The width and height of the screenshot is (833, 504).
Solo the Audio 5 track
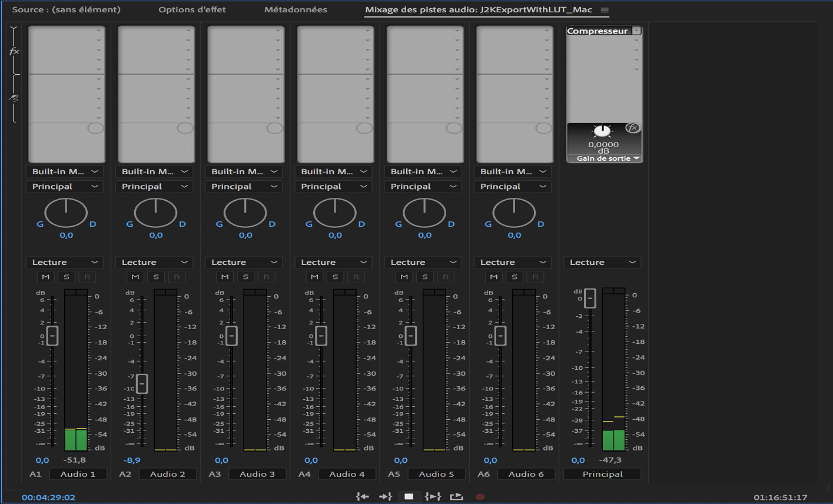[x=424, y=277]
